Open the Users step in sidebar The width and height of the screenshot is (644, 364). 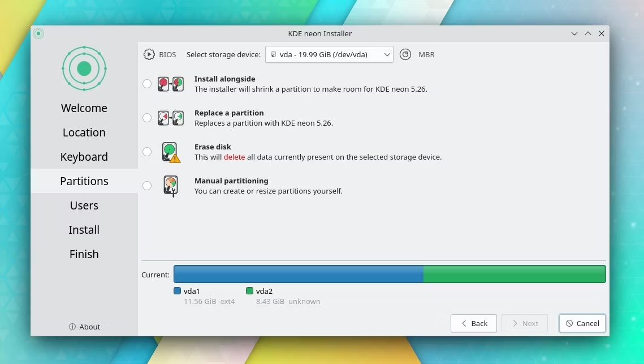tap(84, 205)
